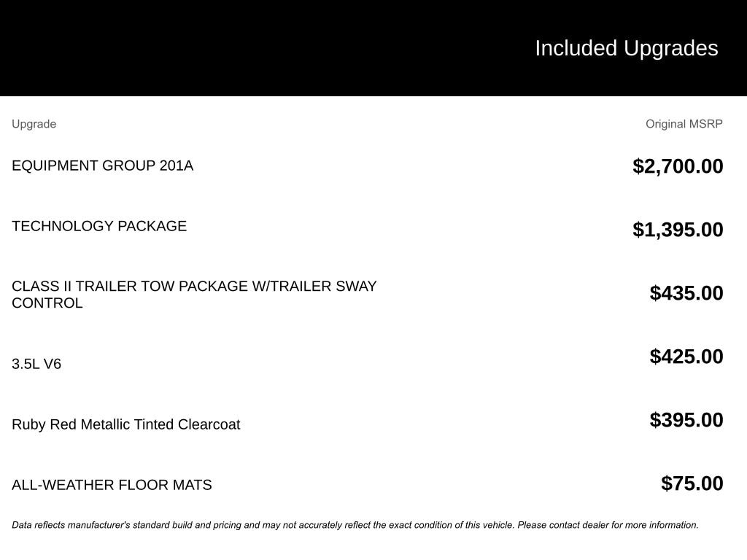Select EQUIPMENT GROUP 201A upgrade name

102,166
